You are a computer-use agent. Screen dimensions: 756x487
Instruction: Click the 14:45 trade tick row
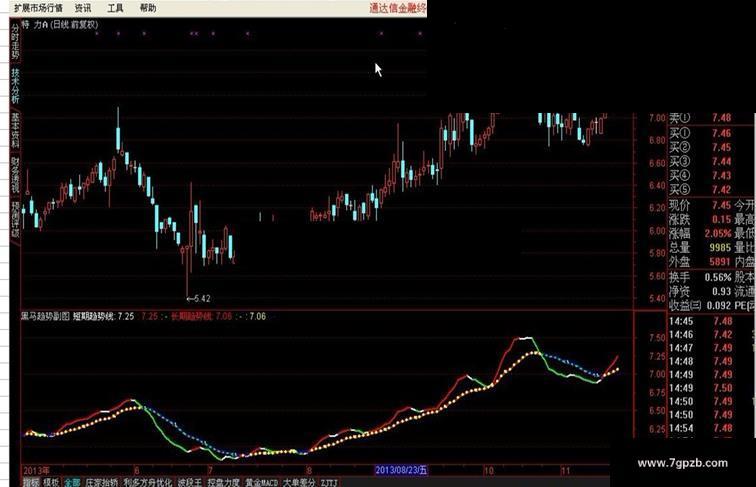pyautogui.click(x=701, y=321)
